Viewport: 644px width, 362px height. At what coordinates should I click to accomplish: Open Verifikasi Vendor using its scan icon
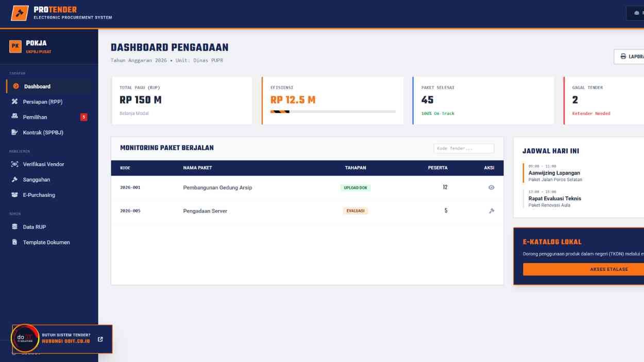[16, 164]
